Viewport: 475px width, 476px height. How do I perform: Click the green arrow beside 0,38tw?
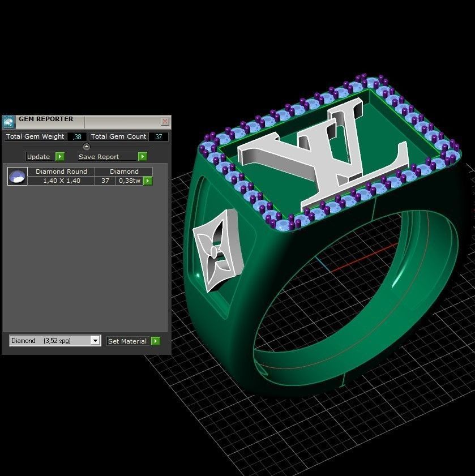pyautogui.click(x=148, y=181)
